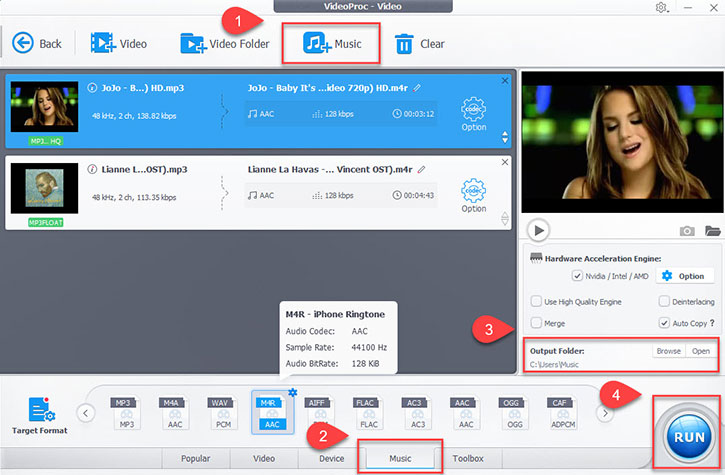Add a Video Folder from the toolbar
The image size is (725, 475).
tap(225, 44)
